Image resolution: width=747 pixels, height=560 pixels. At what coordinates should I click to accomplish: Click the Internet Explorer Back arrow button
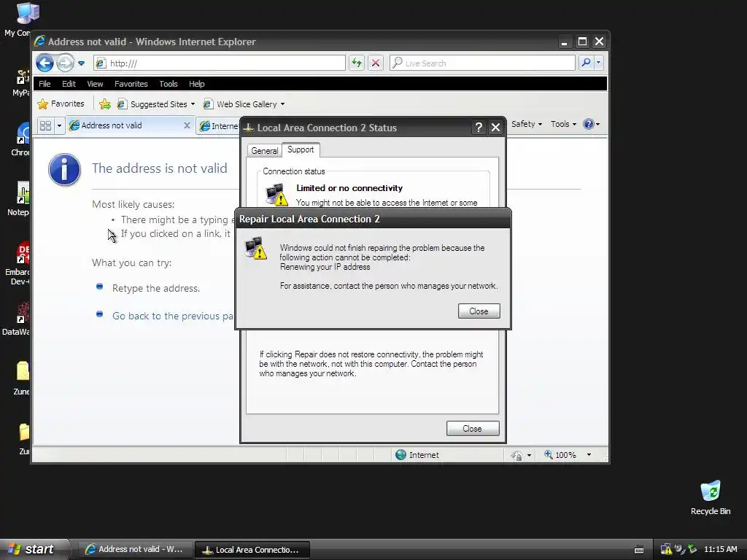44,63
